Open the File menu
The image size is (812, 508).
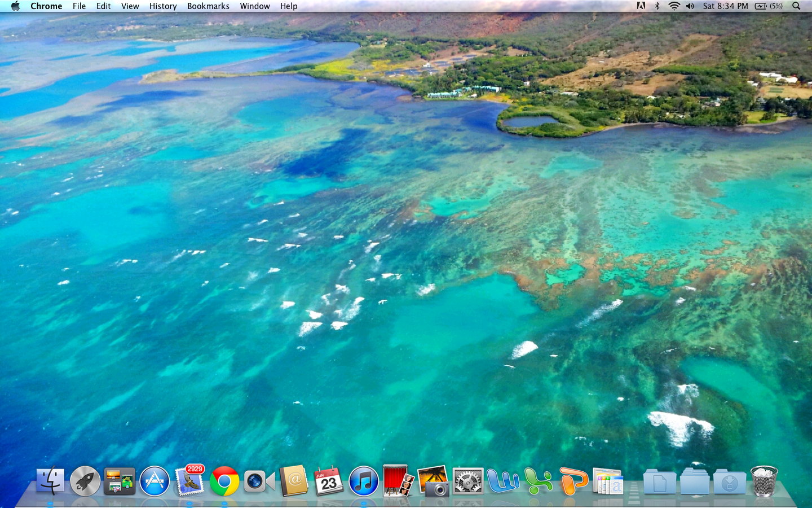pos(79,6)
